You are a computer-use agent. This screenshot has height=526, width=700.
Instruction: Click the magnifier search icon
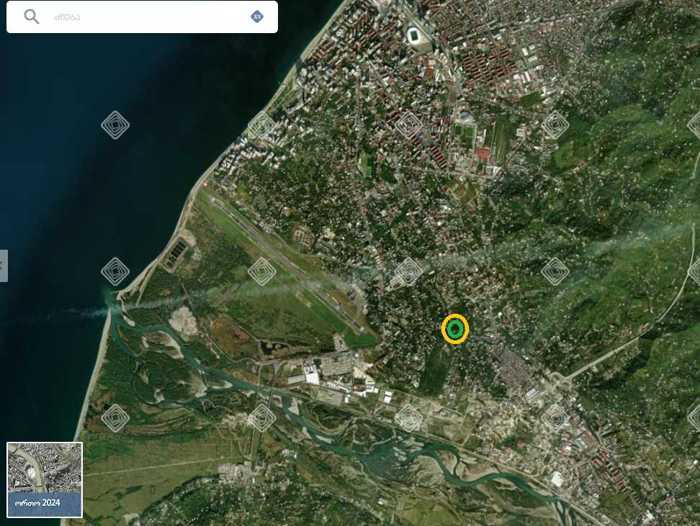point(32,16)
